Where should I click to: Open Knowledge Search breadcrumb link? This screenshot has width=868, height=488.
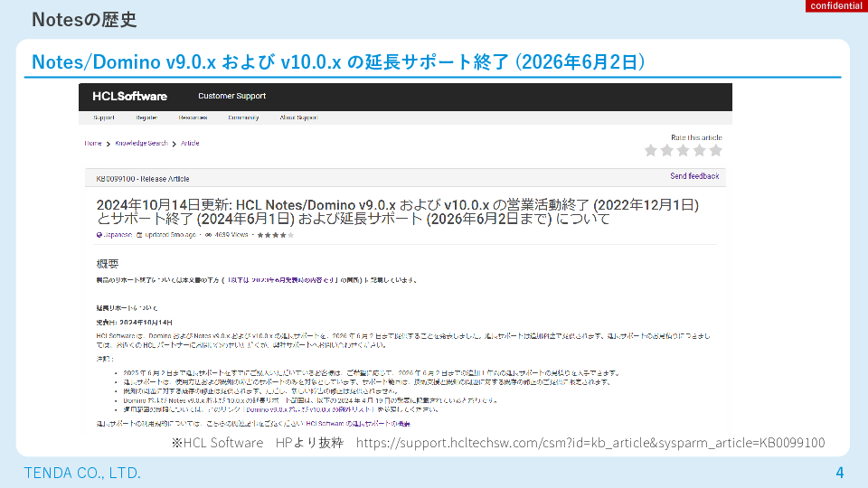[x=140, y=143]
